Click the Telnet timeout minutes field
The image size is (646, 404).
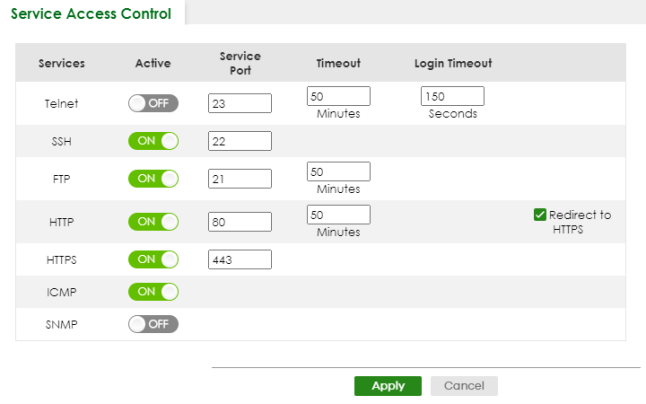coord(339,96)
